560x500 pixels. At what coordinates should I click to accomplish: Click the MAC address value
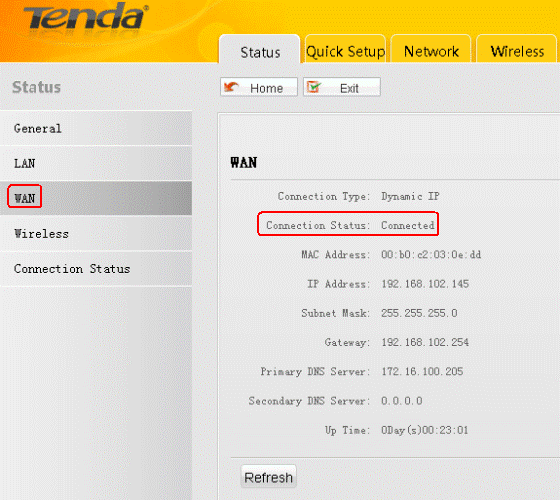point(431,255)
